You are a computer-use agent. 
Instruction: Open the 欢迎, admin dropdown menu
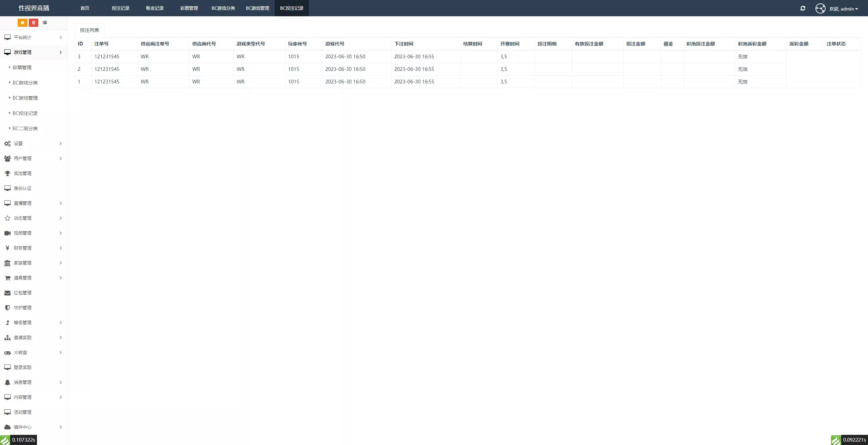point(843,9)
